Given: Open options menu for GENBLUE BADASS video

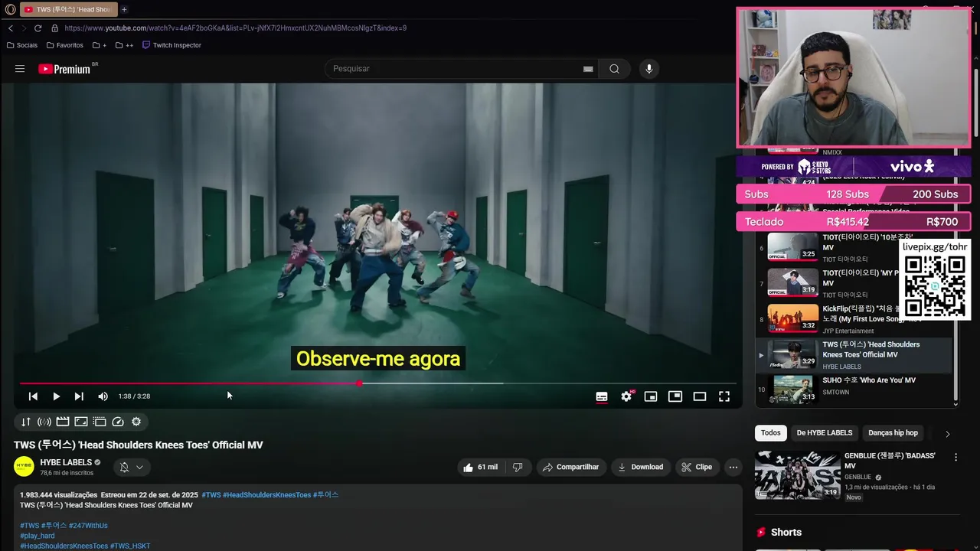Looking at the screenshot, I should [x=955, y=457].
